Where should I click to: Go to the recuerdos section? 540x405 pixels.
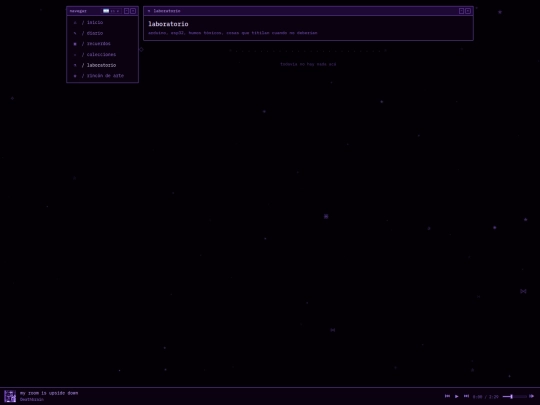pos(102,44)
